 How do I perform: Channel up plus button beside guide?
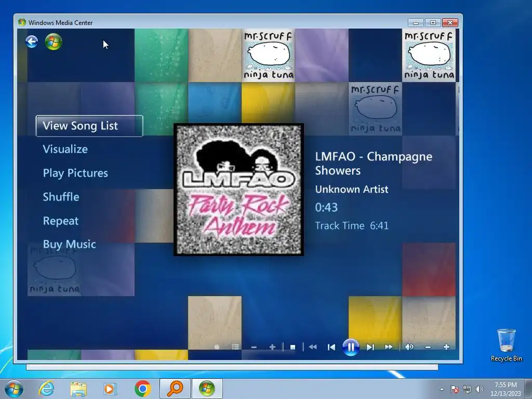tap(272, 347)
